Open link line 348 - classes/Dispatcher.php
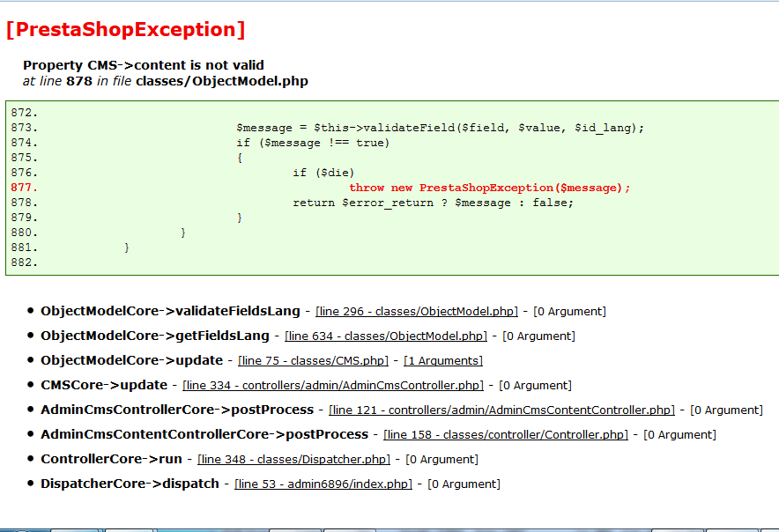 293,460
